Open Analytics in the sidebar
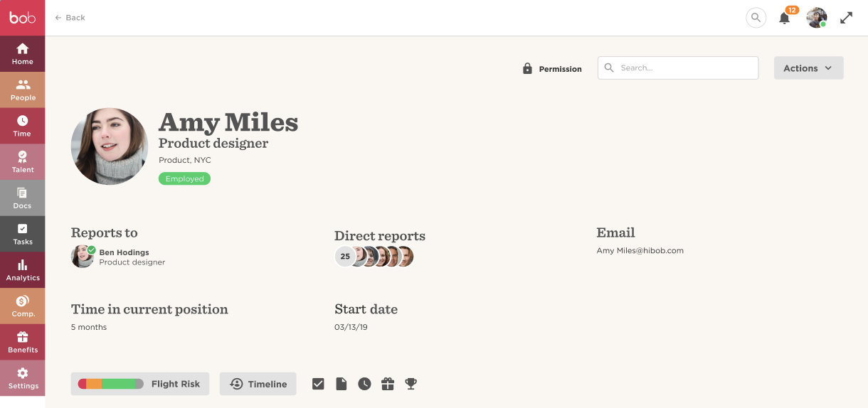Image resolution: width=868 pixels, height=408 pixels. [23, 270]
